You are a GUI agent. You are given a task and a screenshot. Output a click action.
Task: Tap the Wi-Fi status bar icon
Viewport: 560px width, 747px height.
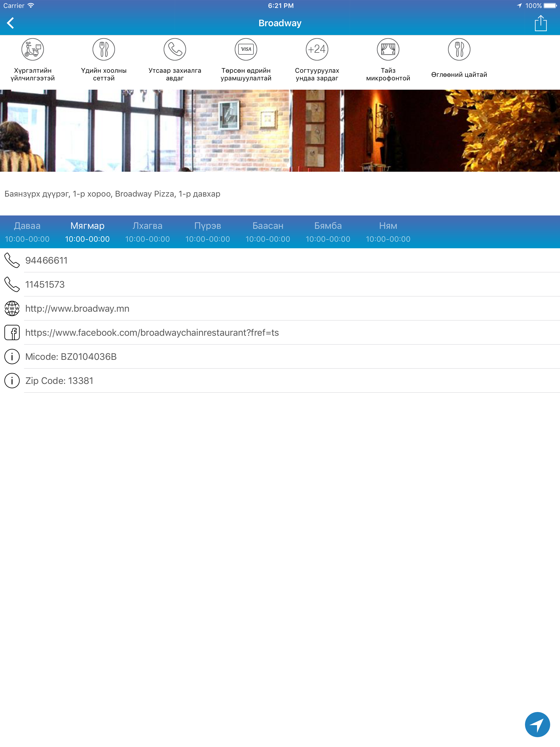[31, 5]
